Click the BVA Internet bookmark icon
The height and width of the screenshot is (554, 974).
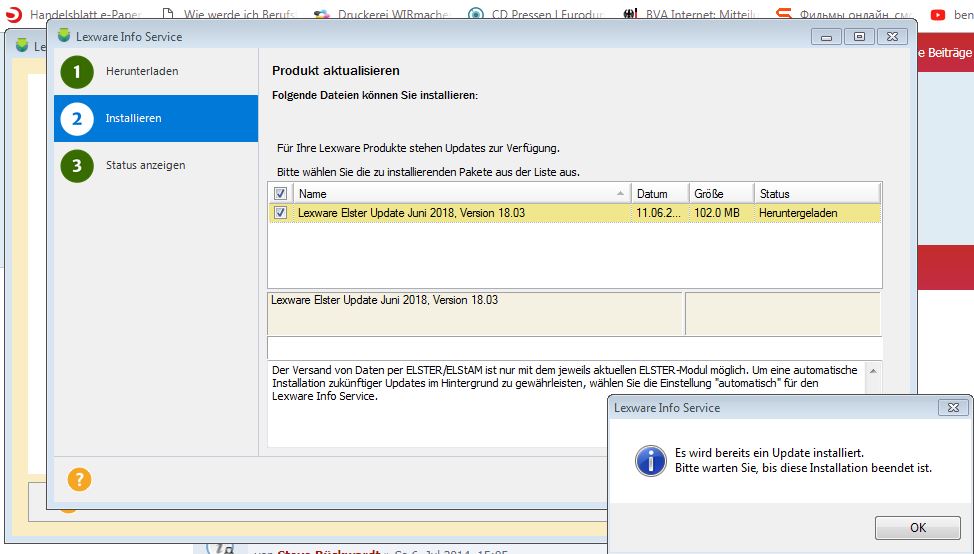tap(630, 14)
